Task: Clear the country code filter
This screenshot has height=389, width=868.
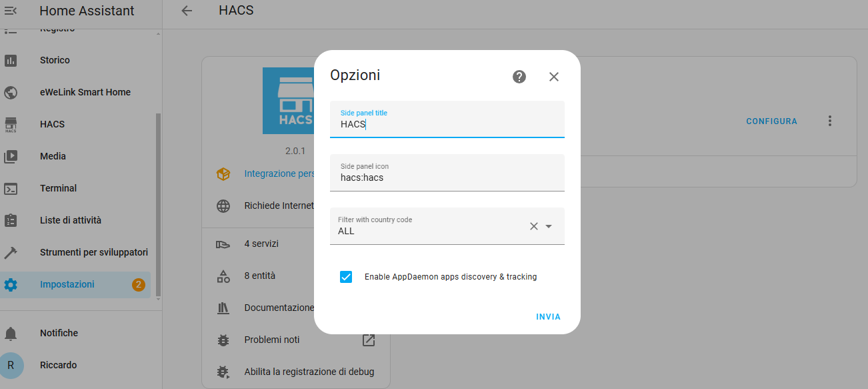Action: click(x=533, y=226)
